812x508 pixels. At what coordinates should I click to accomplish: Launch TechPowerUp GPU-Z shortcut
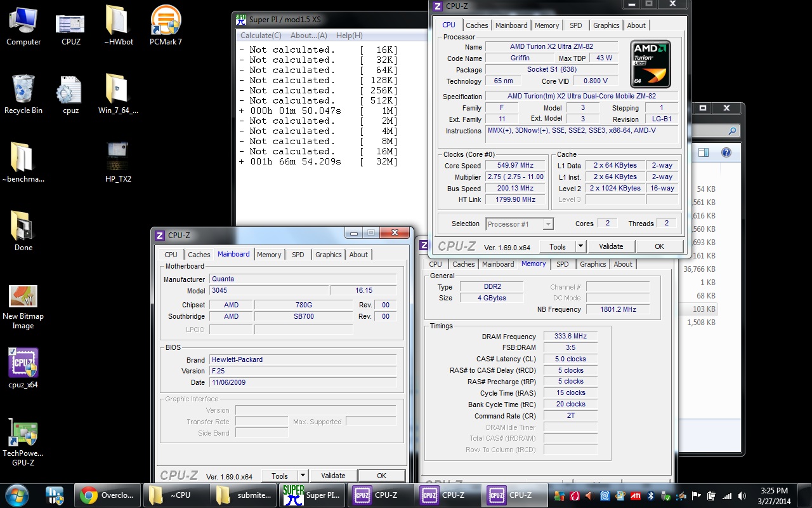(x=23, y=443)
